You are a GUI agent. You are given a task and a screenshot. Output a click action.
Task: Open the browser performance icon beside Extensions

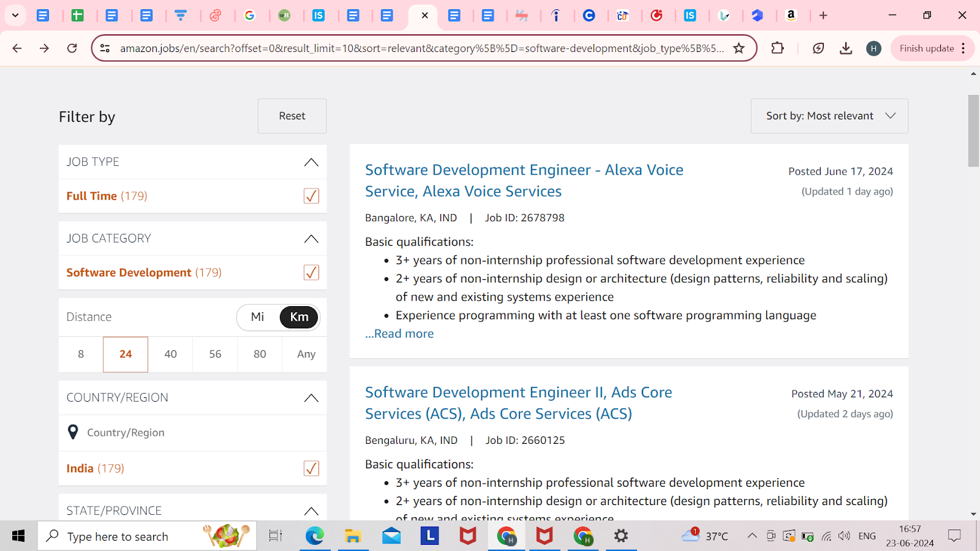(818, 48)
